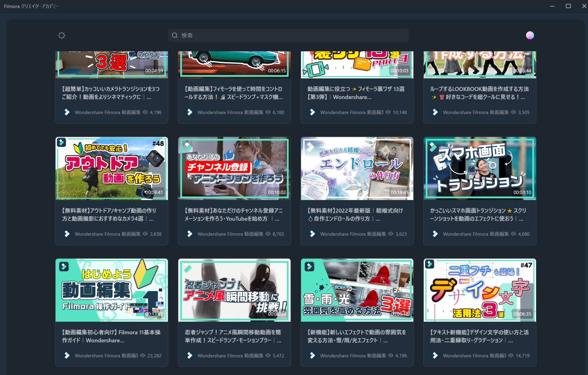
Task: Click title かっこいいスマホ画面トランジション
Action: point(478,215)
